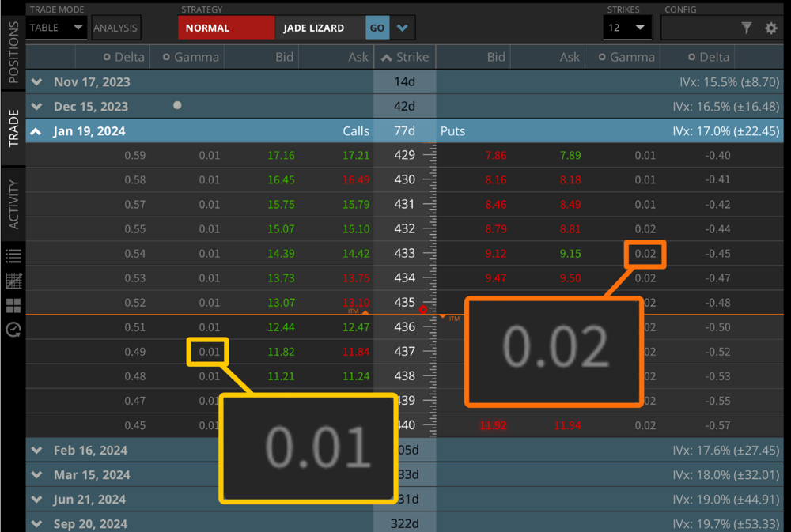This screenshot has height=532, width=791.
Task: Open the TABLE trade mode dropdown
Action: [57, 28]
